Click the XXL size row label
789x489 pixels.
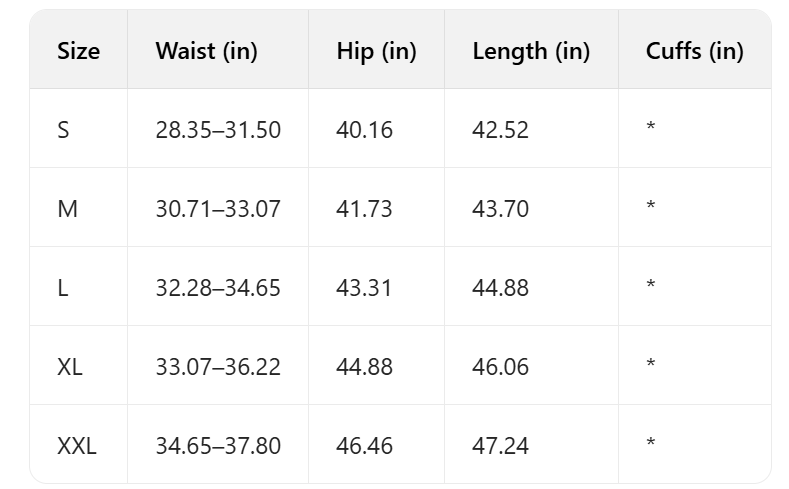[77, 446]
